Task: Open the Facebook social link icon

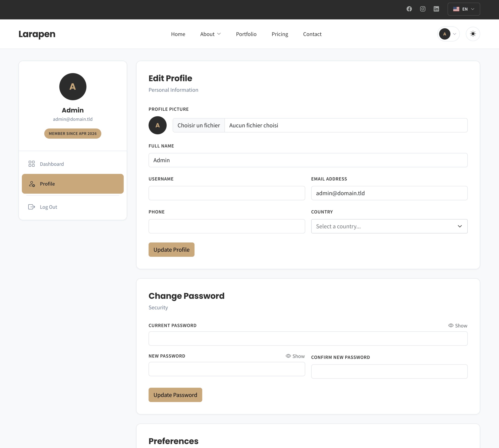Action: click(x=409, y=9)
